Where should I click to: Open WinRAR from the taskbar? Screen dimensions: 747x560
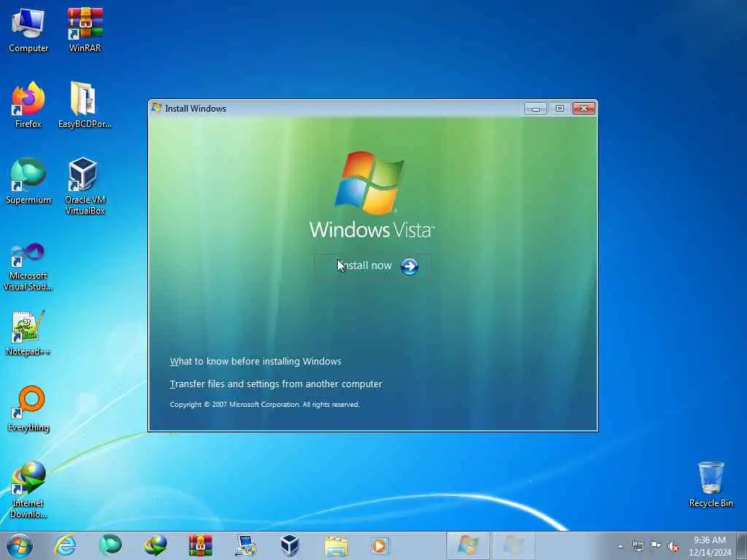coord(200,545)
